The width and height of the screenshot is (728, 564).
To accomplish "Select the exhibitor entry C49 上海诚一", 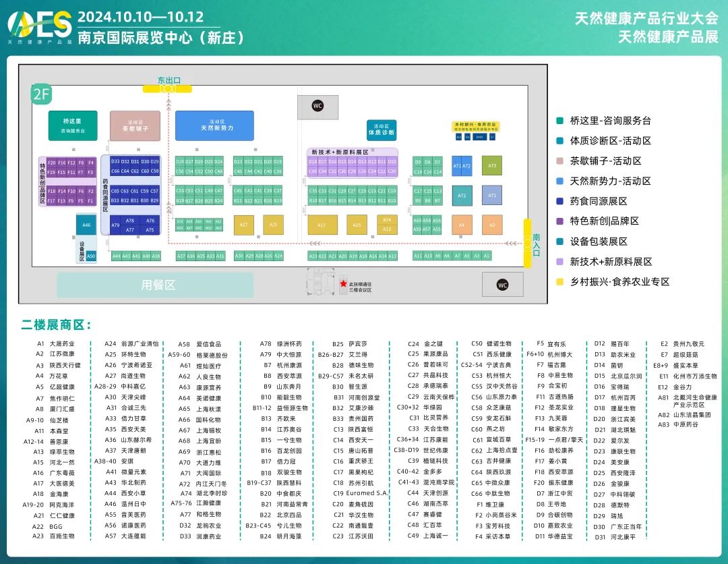I will [428, 536].
